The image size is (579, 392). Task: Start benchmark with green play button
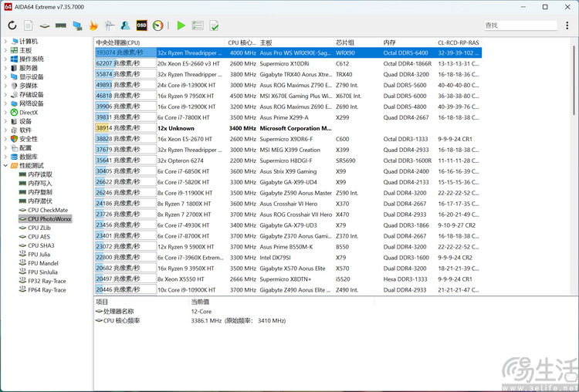click(181, 25)
